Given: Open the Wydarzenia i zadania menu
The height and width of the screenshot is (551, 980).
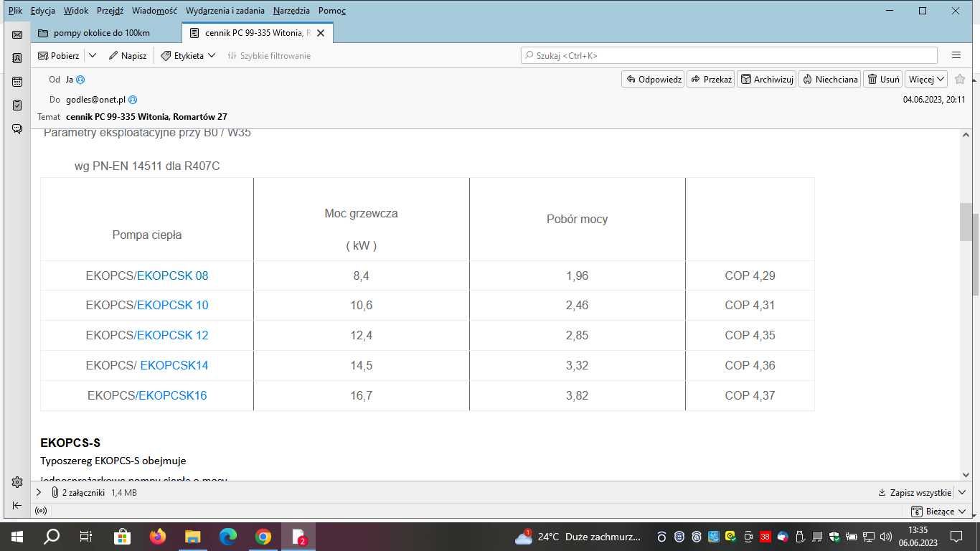Looking at the screenshot, I should pos(225,11).
